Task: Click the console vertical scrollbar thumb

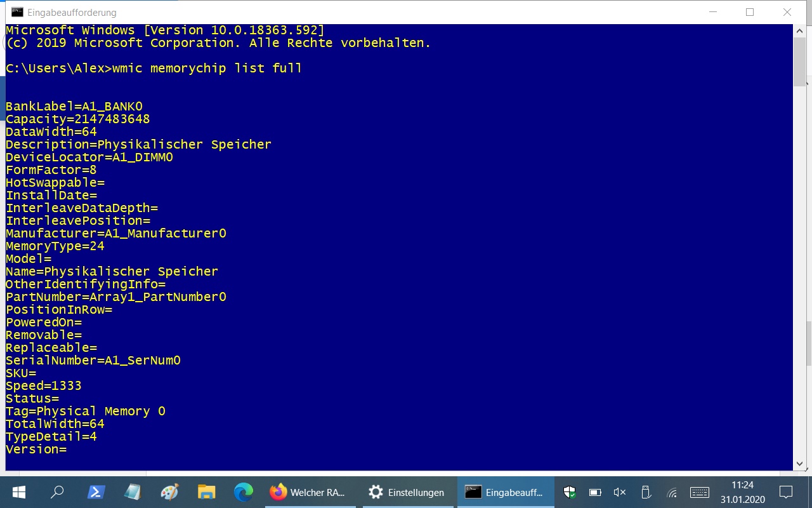Action: point(800,61)
